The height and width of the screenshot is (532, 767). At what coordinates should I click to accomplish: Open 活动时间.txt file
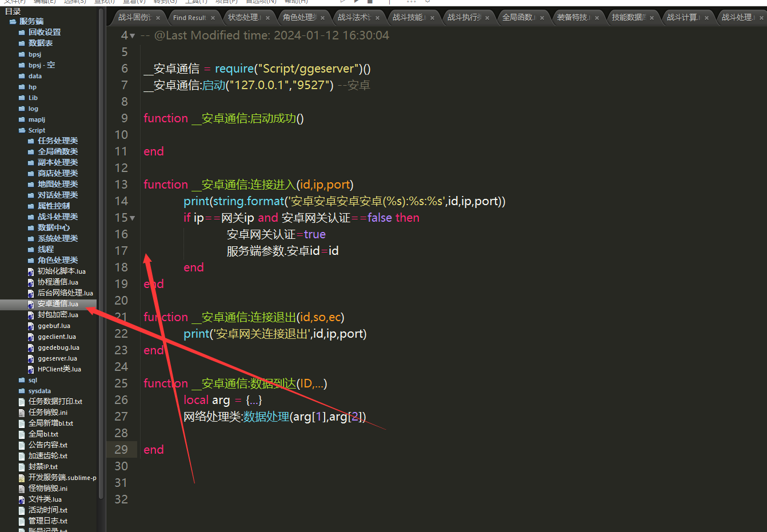click(48, 510)
